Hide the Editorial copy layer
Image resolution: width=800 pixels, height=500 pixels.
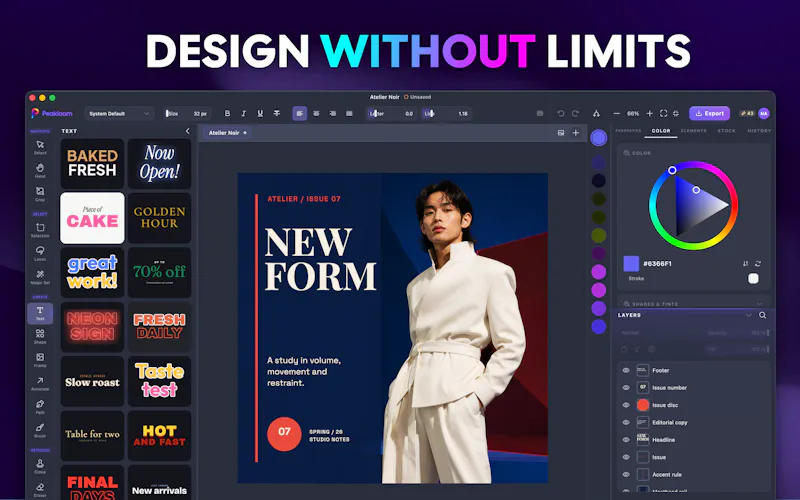click(x=626, y=422)
